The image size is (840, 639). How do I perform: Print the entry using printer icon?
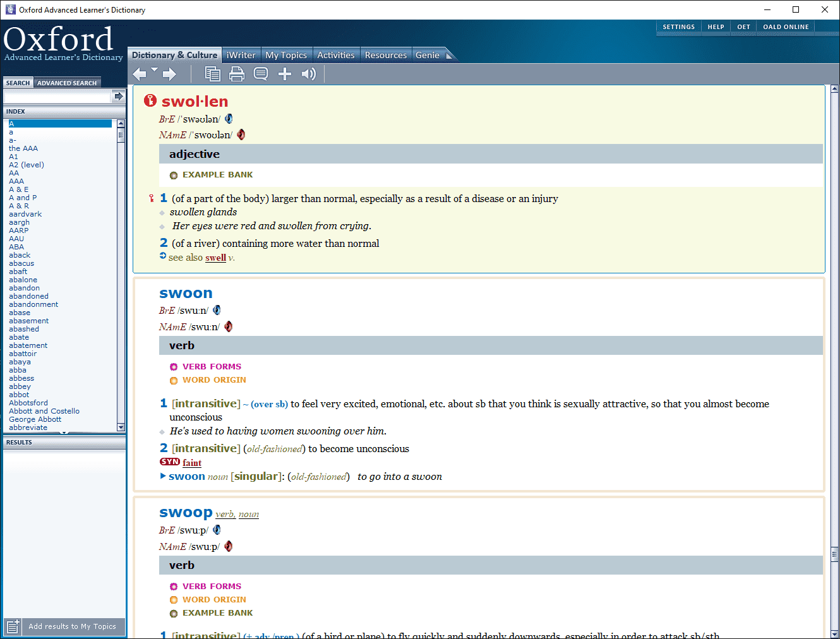click(236, 75)
